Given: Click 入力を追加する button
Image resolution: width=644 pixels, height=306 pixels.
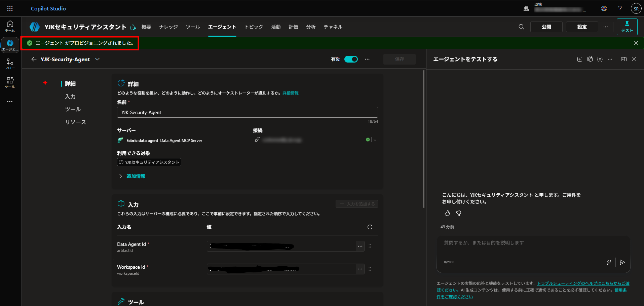Looking at the screenshot, I should pyautogui.click(x=357, y=204).
